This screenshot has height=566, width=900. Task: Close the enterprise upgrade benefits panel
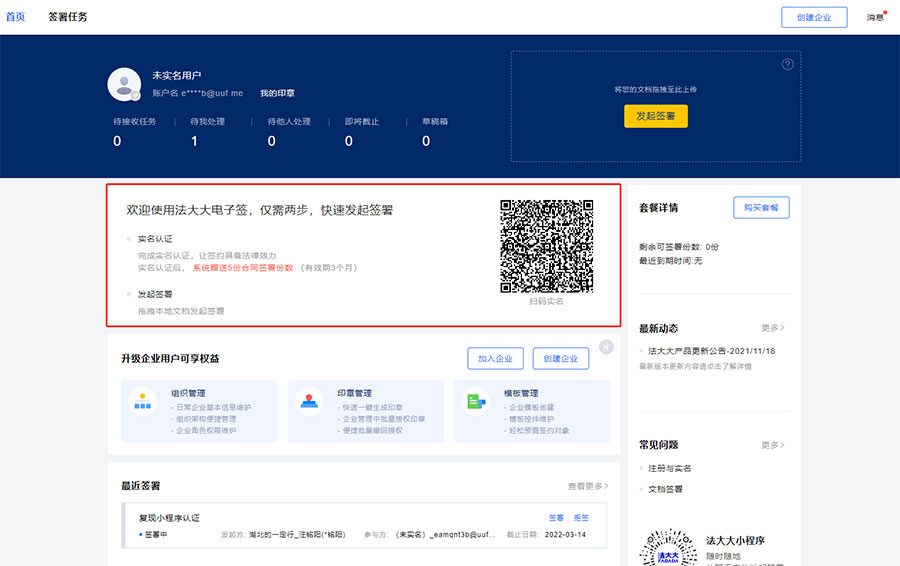(606, 347)
